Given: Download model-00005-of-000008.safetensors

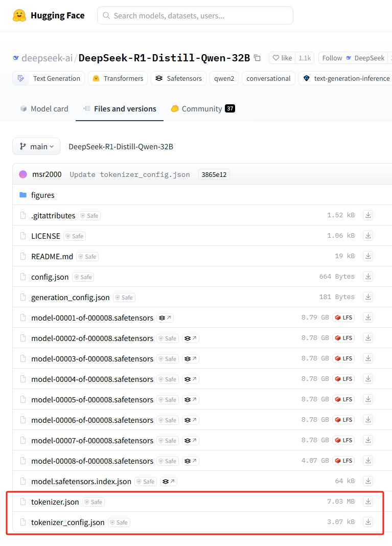Looking at the screenshot, I should point(368,399).
